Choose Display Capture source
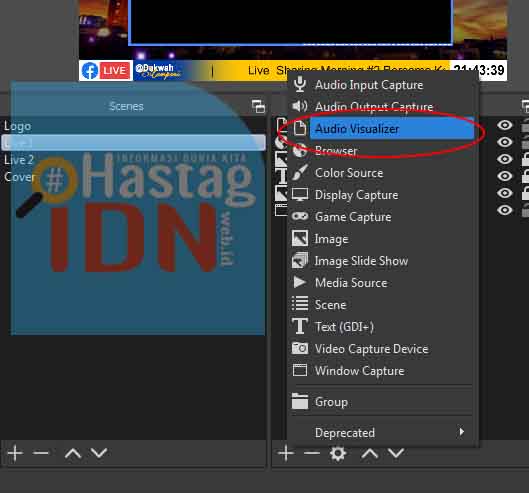The image size is (529, 493). point(356,195)
